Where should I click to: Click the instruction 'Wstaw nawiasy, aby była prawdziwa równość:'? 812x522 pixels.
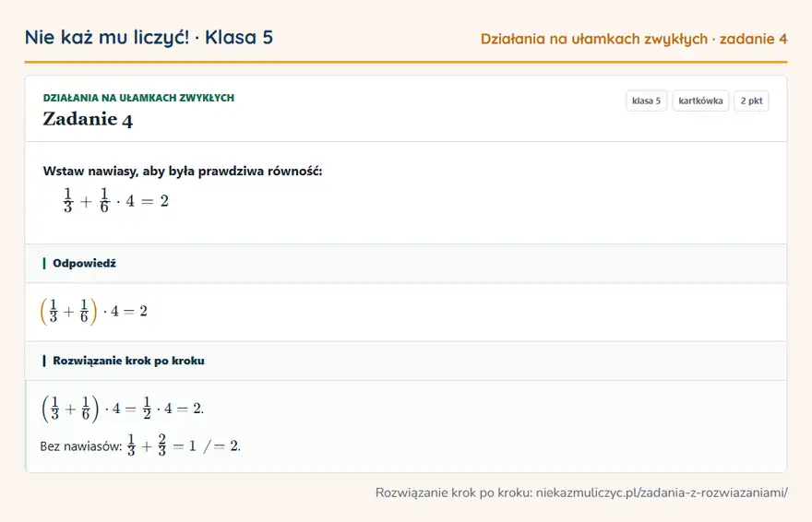(x=183, y=172)
